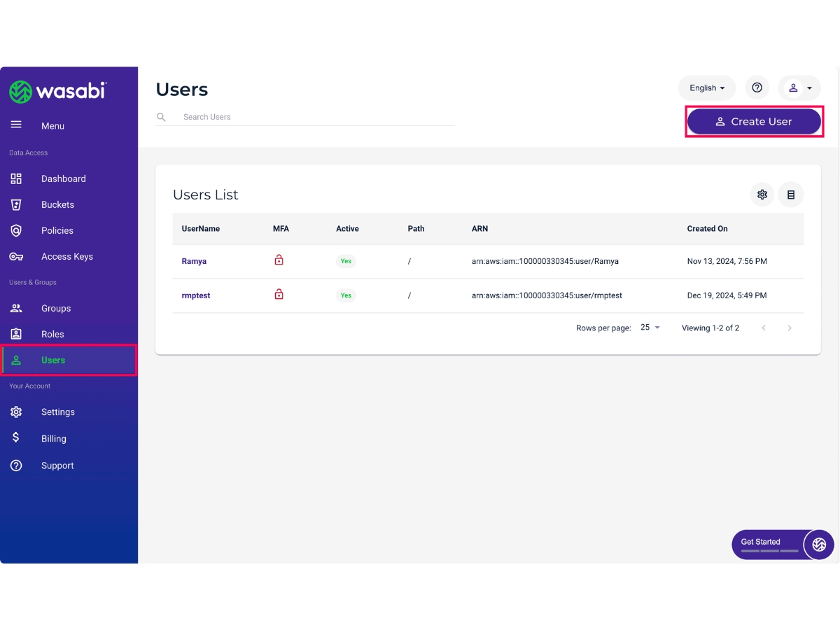Click the search magnifier icon
This screenshot has height=630, width=840.
[x=161, y=117]
